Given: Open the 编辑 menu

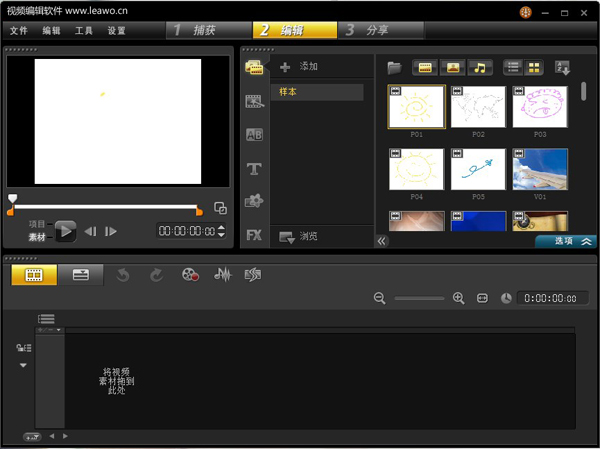Looking at the screenshot, I should (51, 31).
